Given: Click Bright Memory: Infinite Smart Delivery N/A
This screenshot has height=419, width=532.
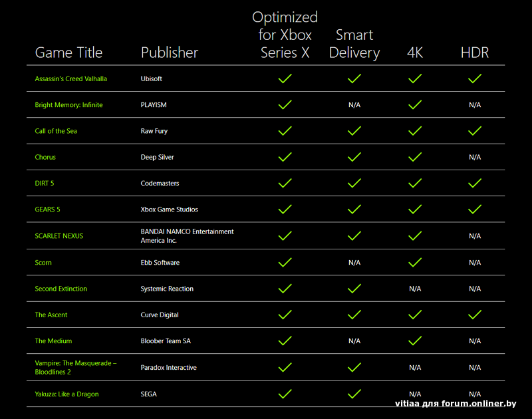Looking at the screenshot, I should pyautogui.click(x=354, y=105).
